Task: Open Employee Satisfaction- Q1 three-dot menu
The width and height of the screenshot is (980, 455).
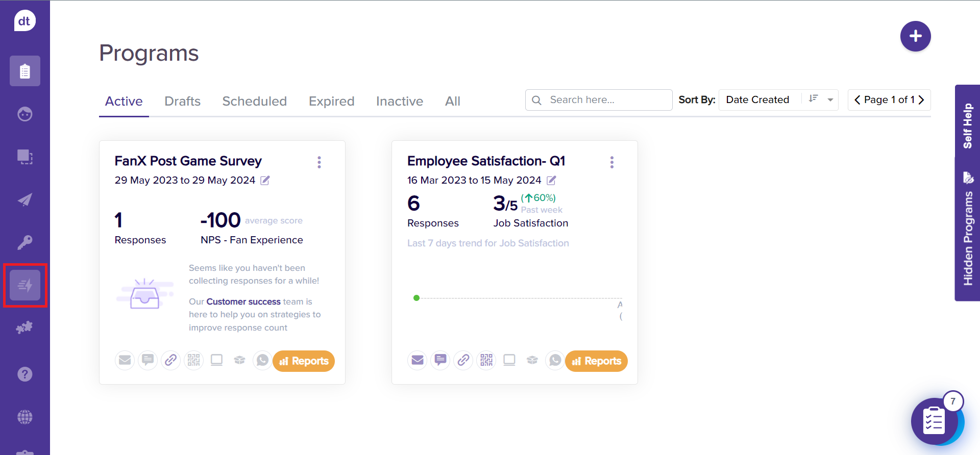Action: (612, 162)
